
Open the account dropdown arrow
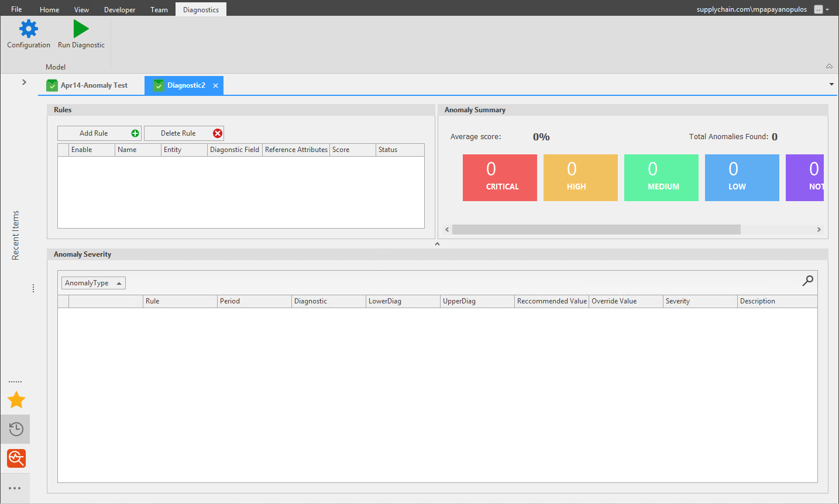tap(827, 10)
